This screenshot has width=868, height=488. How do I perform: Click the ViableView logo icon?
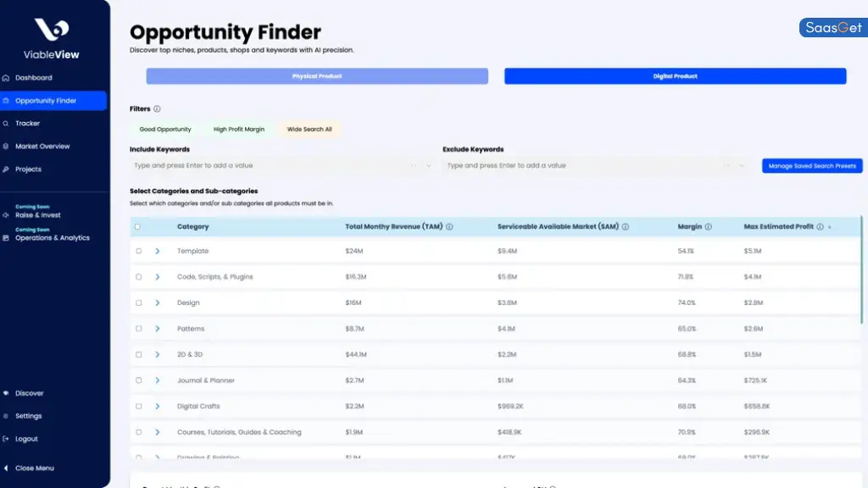pos(54,30)
